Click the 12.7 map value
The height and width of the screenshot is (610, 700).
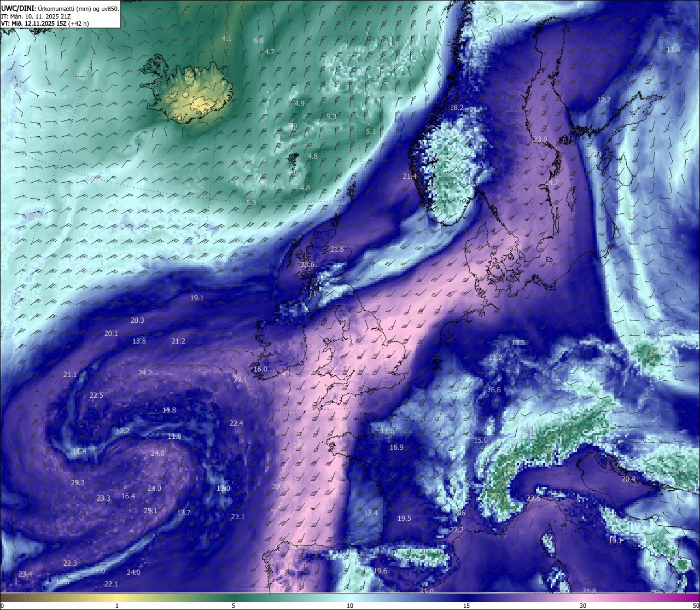tap(184, 513)
